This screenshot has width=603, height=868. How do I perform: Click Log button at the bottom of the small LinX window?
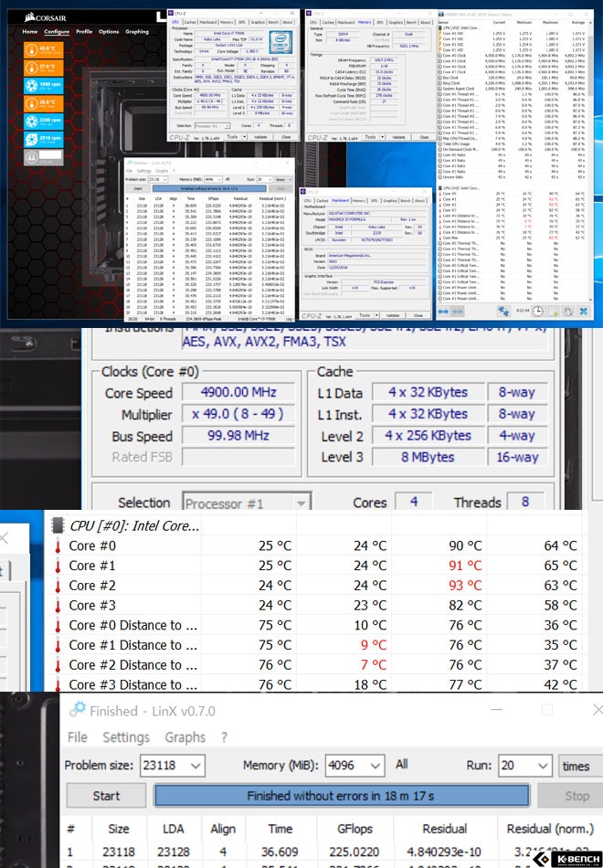pyautogui.click(x=289, y=319)
